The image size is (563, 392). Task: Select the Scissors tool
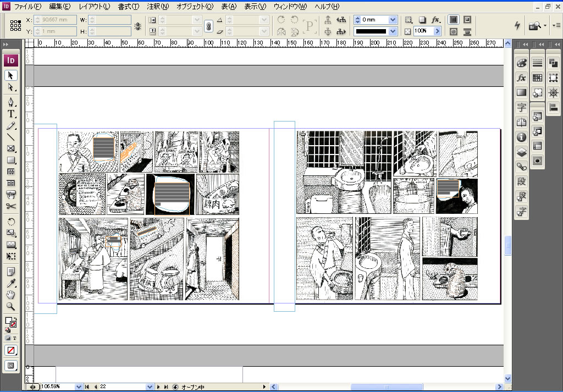tap(11, 206)
